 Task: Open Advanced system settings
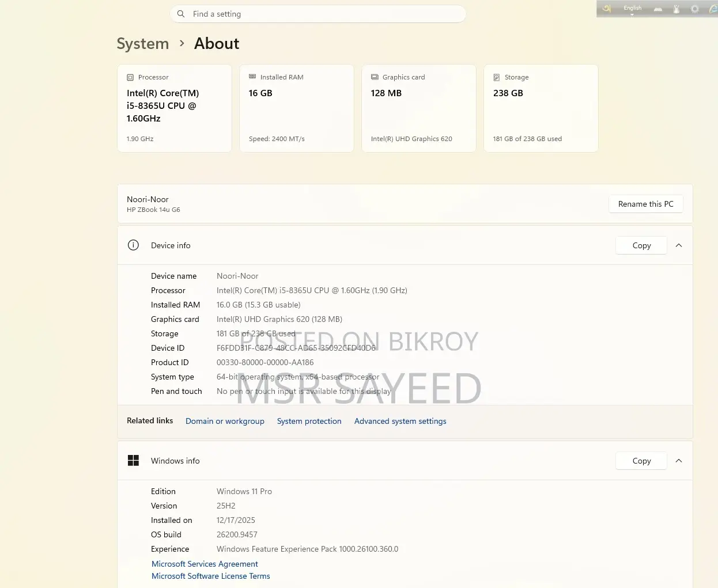point(400,421)
